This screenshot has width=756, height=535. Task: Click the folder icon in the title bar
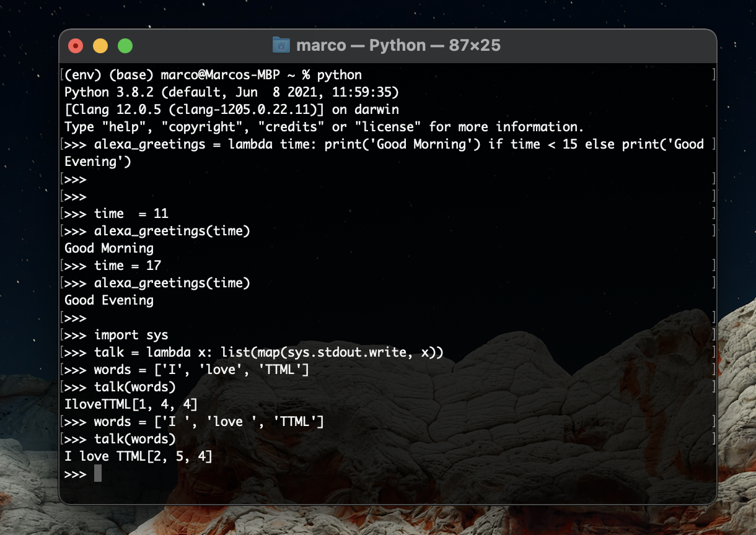[x=281, y=45]
